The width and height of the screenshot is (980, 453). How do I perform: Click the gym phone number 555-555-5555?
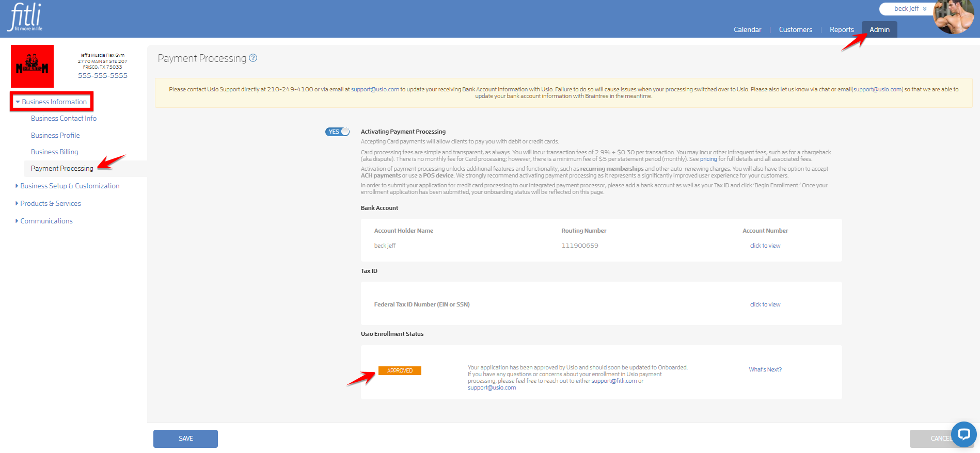tap(103, 75)
